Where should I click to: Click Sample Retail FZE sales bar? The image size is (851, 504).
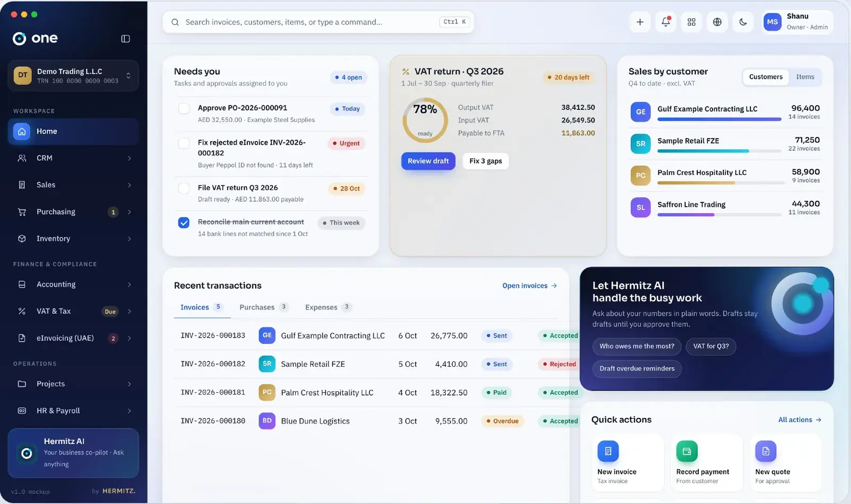click(721, 151)
